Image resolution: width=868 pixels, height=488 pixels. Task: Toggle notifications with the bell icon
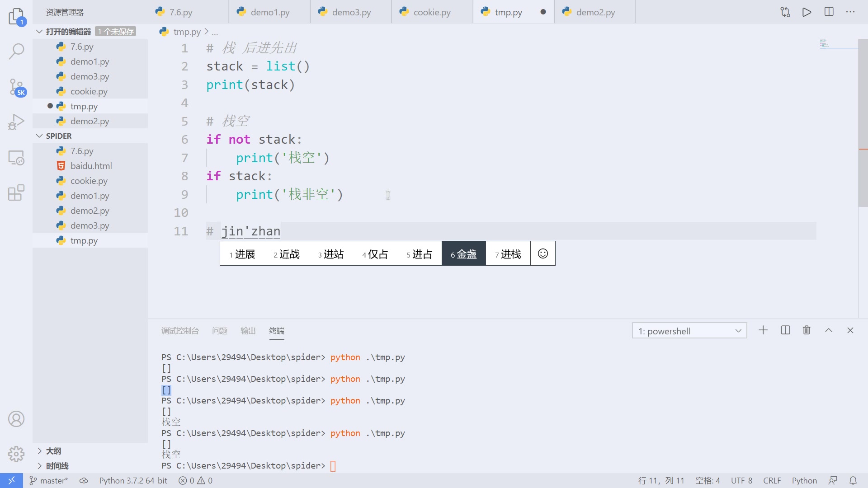click(854, 480)
